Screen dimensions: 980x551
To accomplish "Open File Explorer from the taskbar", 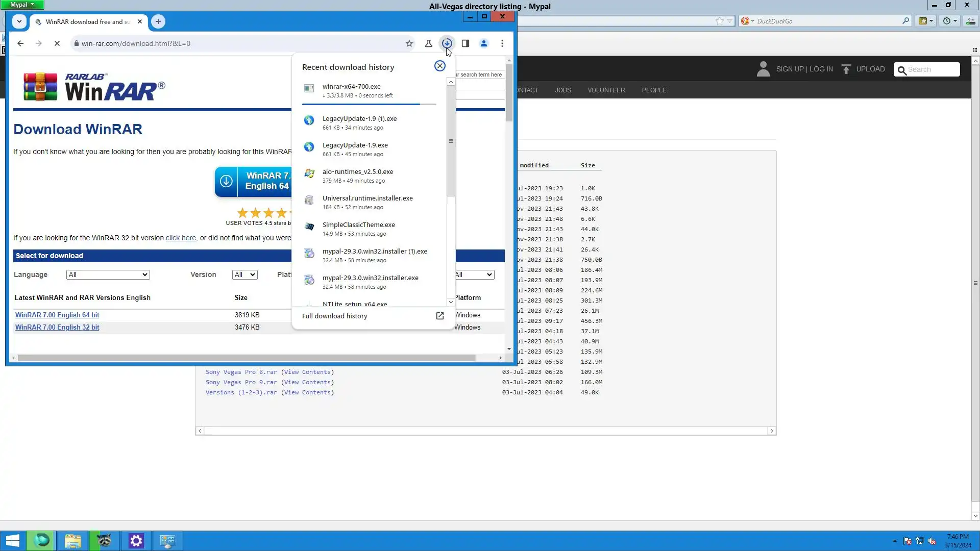I will pos(72,540).
